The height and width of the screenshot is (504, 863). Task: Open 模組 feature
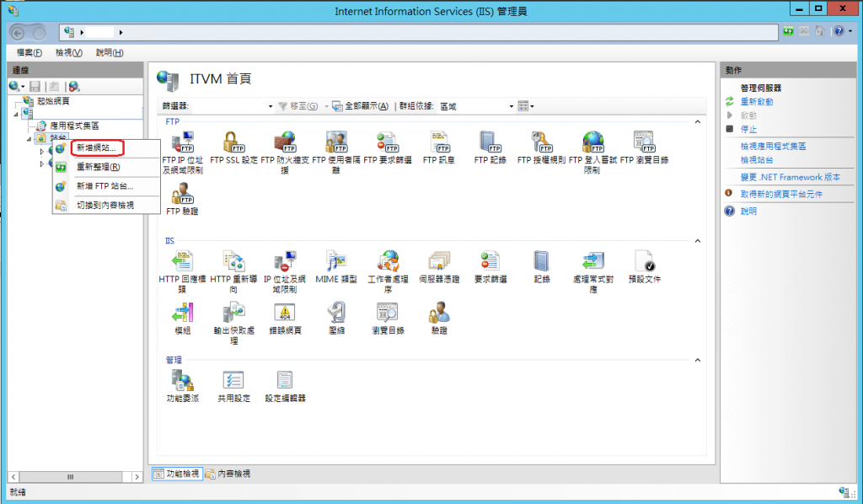click(x=182, y=318)
